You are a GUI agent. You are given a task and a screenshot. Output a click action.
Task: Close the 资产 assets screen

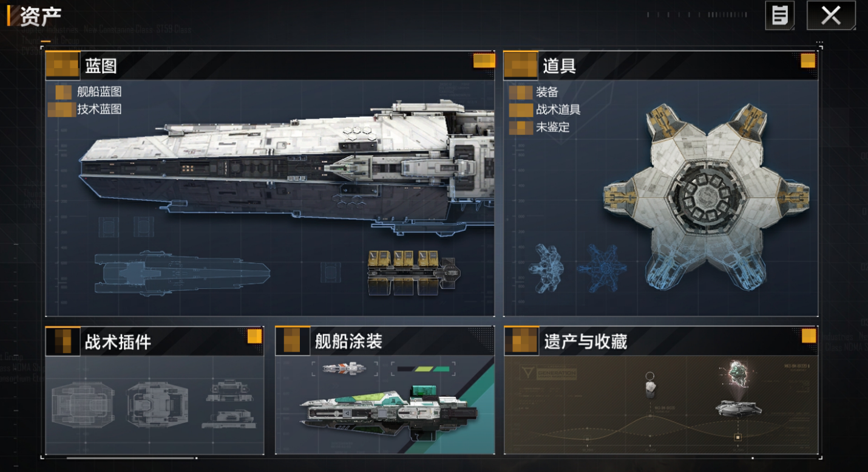click(831, 15)
